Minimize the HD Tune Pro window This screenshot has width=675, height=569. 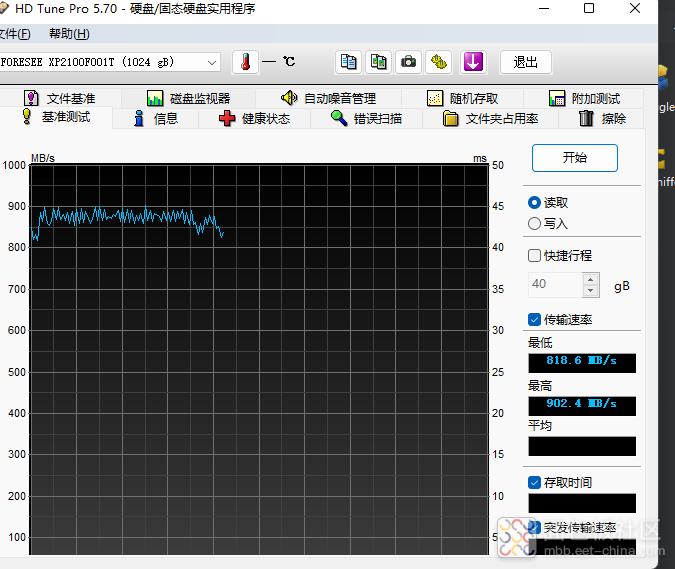[544, 8]
